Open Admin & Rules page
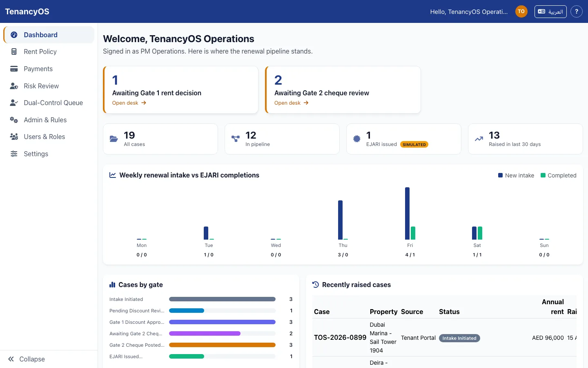The height and width of the screenshot is (368, 588). [49, 120]
